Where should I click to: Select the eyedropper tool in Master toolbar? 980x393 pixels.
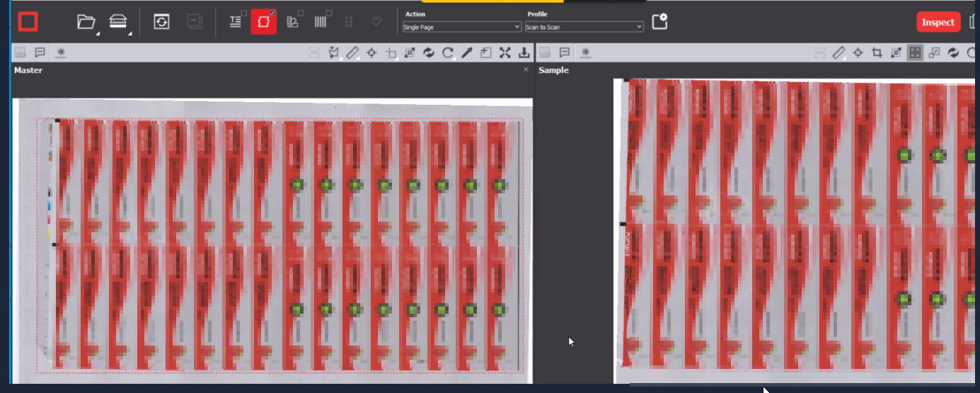[x=467, y=52]
